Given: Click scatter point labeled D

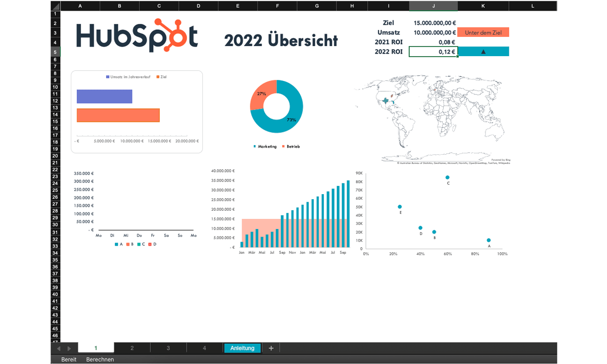Looking at the screenshot, I should click(x=420, y=228).
